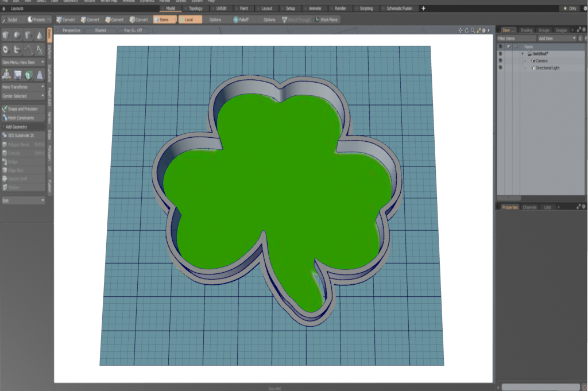This screenshot has width=588, height=391.
Task: Pick the Cone primitive tool
Action: (39, 36)
